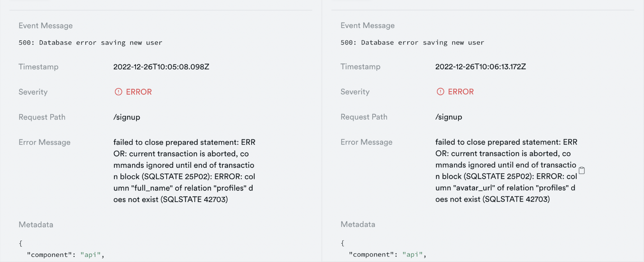Click the error message mentioning "avatar_url" column
This screenshot has height=262, width=644.
506,171
